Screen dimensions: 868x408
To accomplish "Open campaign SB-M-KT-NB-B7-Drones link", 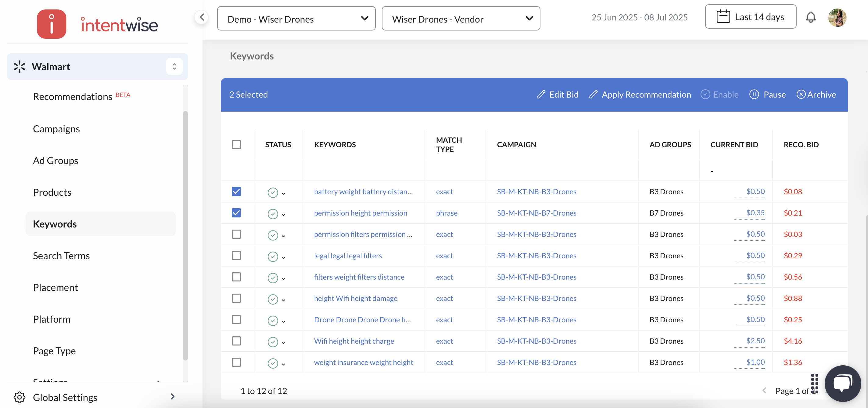I will click(536, 213).
